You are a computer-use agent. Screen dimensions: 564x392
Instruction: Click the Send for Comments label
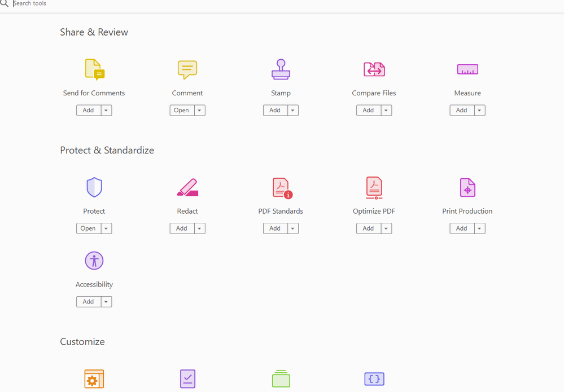(x=94, y=93)
